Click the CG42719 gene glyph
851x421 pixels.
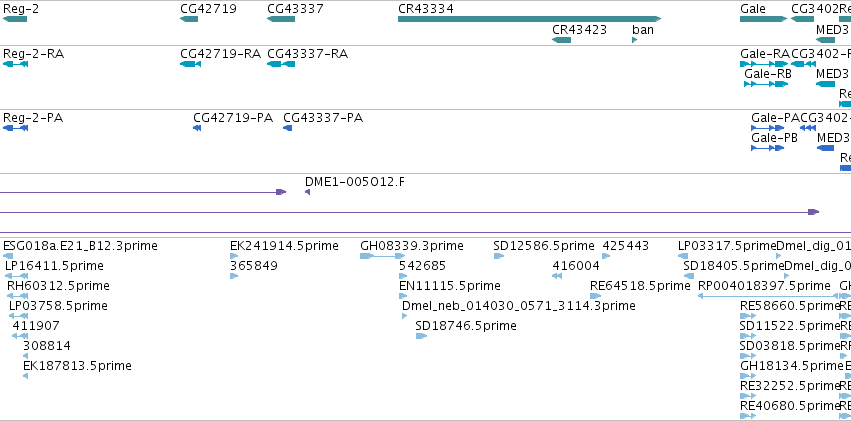189,19
